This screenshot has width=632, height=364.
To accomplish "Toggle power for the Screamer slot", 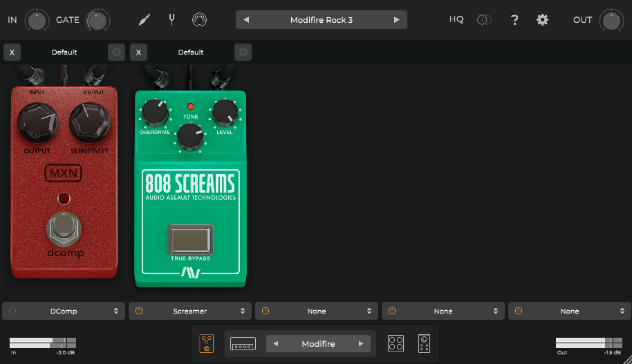I will [x=138, y=312].
